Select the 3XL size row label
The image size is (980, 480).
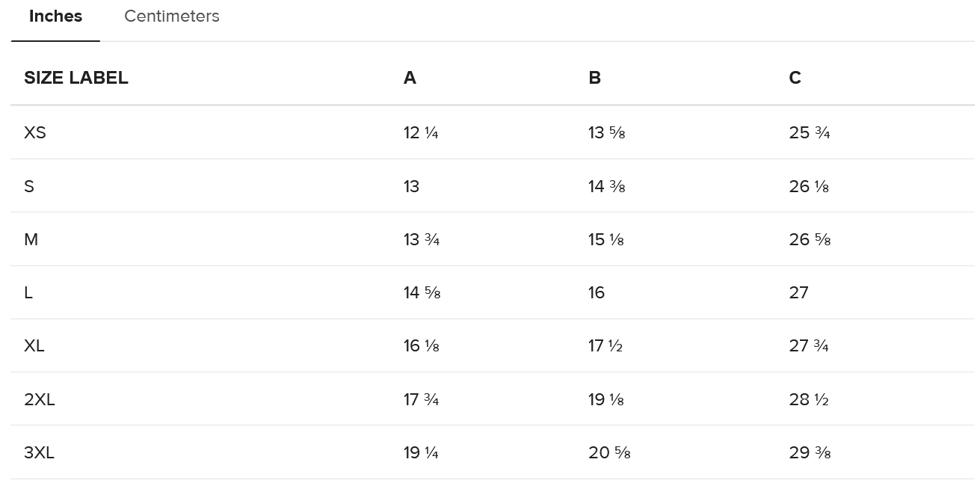coord(40,452)
